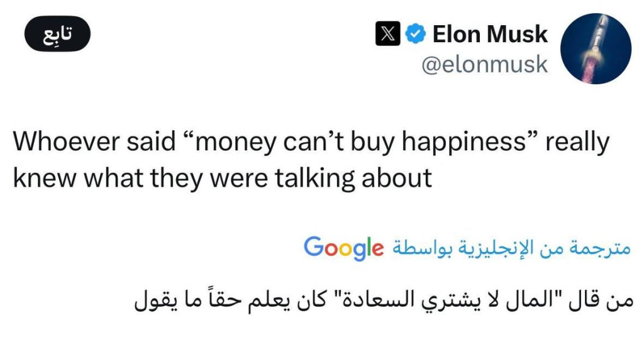644x344 pixels.
Task: Click the X logo icon
Action: point(387,34)
